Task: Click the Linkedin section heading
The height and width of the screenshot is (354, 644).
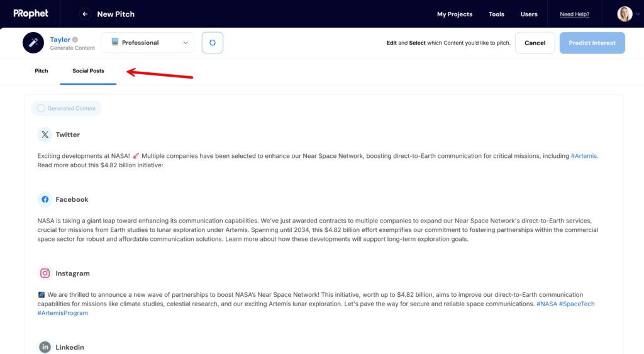Action: coord(70,348)
